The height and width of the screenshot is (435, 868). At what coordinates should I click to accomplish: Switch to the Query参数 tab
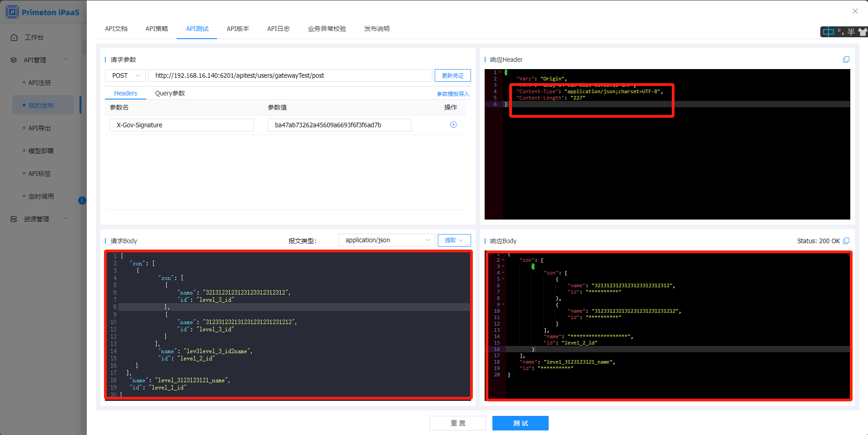coord(170,93)
